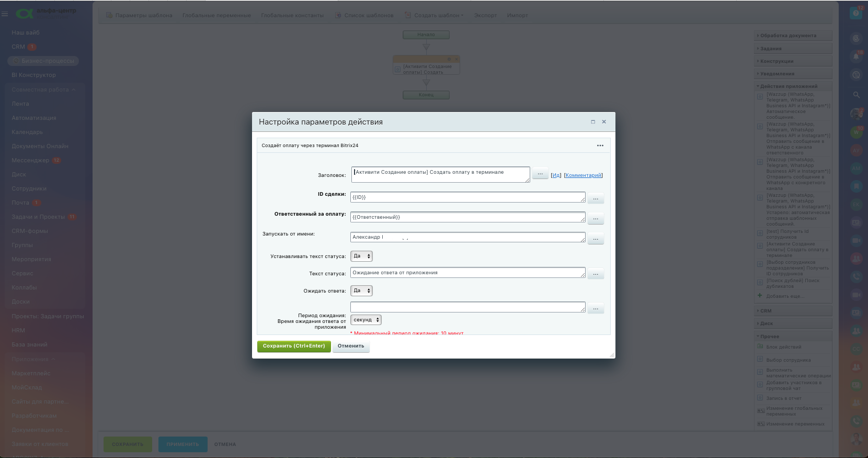This screenshot has width=868, height=458.
Task: Click the ПРИМЕНИТЬ button at page bottom
Action: [183, 444]
